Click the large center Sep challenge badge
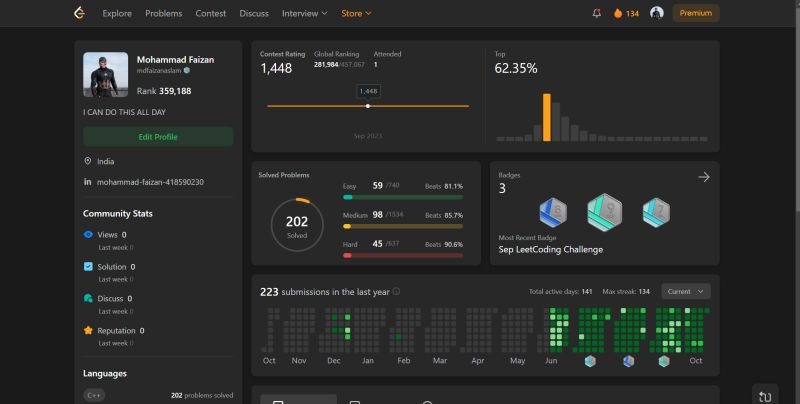The height and width of the screenshot is (404, 800). point(605,212)
